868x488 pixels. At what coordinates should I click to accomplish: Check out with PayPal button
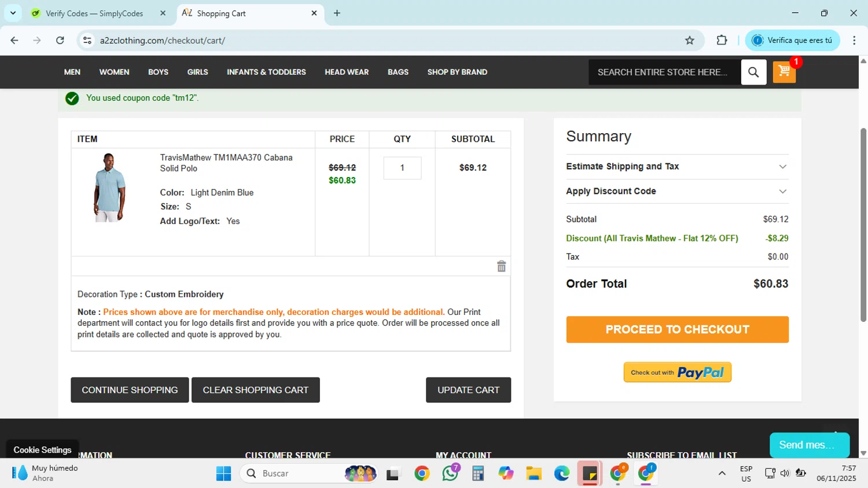[x=677, y=372]
